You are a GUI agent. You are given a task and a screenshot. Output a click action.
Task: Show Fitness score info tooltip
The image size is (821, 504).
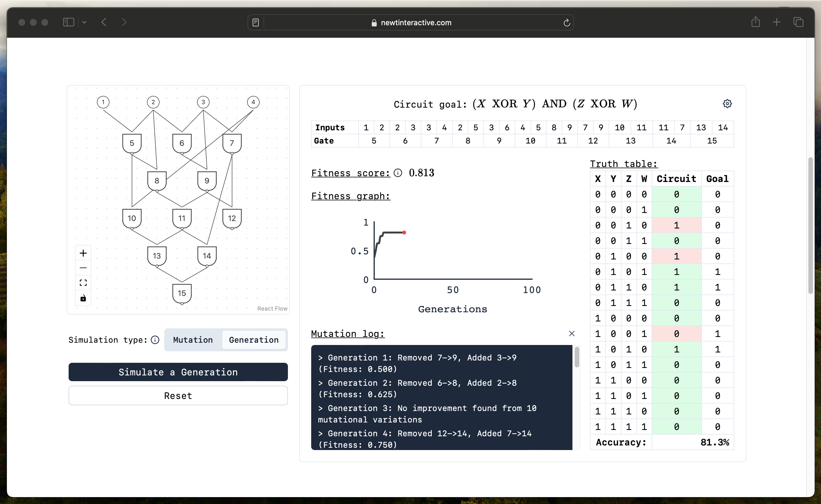pos(398,173)
